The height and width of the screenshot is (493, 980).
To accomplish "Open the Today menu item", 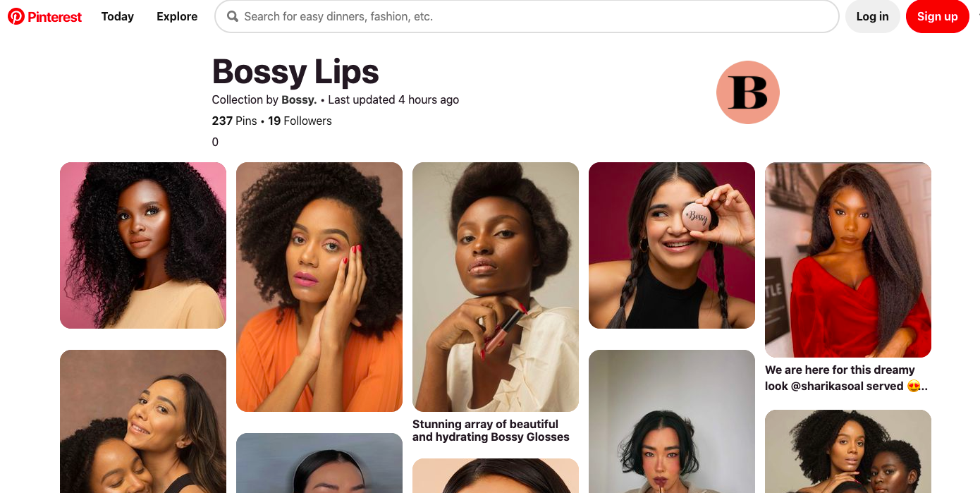I will [117, 17].
